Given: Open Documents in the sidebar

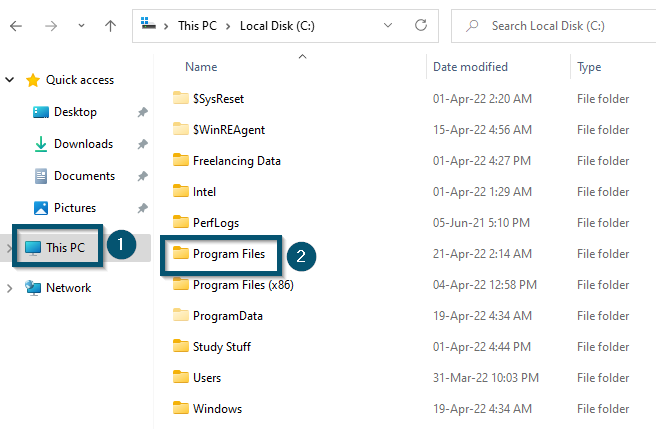Looking at the screenshot, I should [x=84, y=176].
